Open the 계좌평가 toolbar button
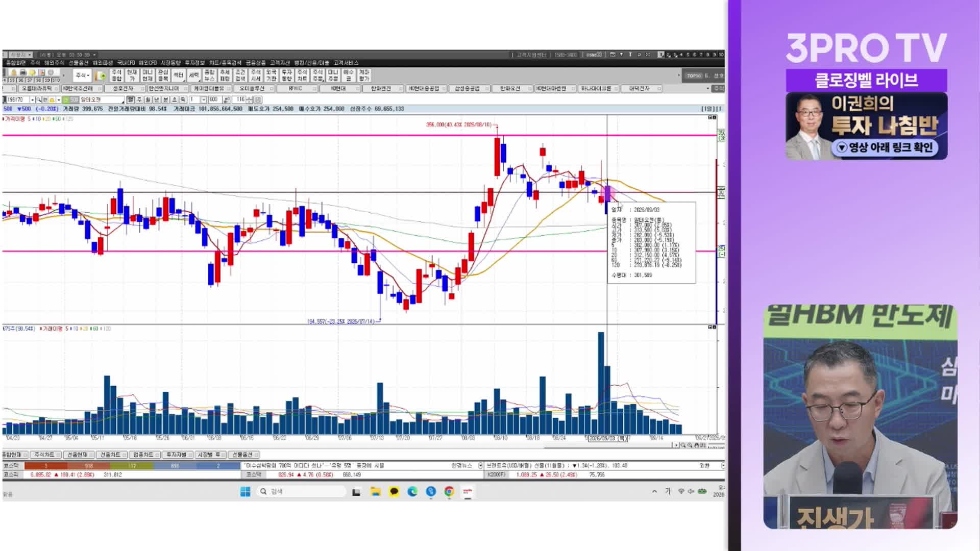980x551 pixels. [364, 76]
